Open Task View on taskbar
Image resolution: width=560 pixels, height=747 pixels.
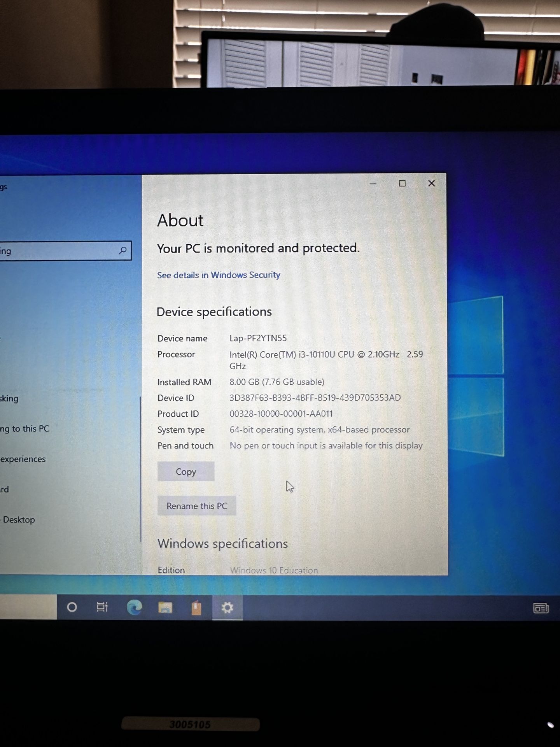tap(102, 607)
